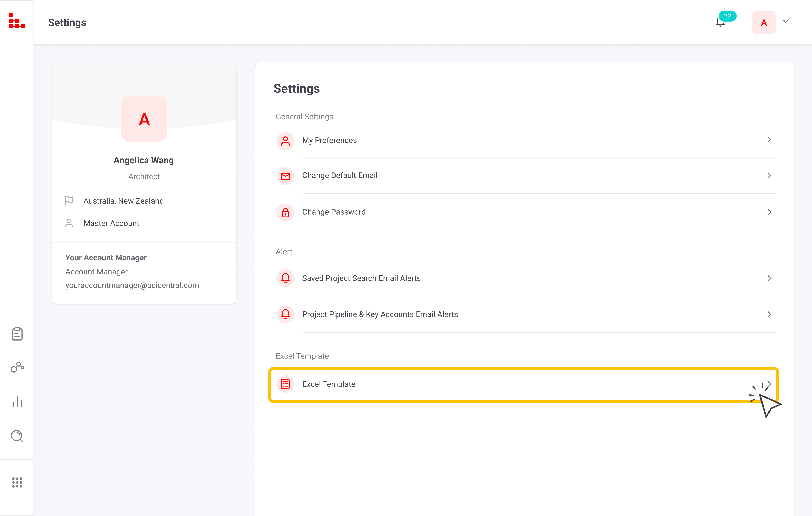Click the lock icon beside Change Password
The height and width of the screenshot is (516, 812).
285,212
